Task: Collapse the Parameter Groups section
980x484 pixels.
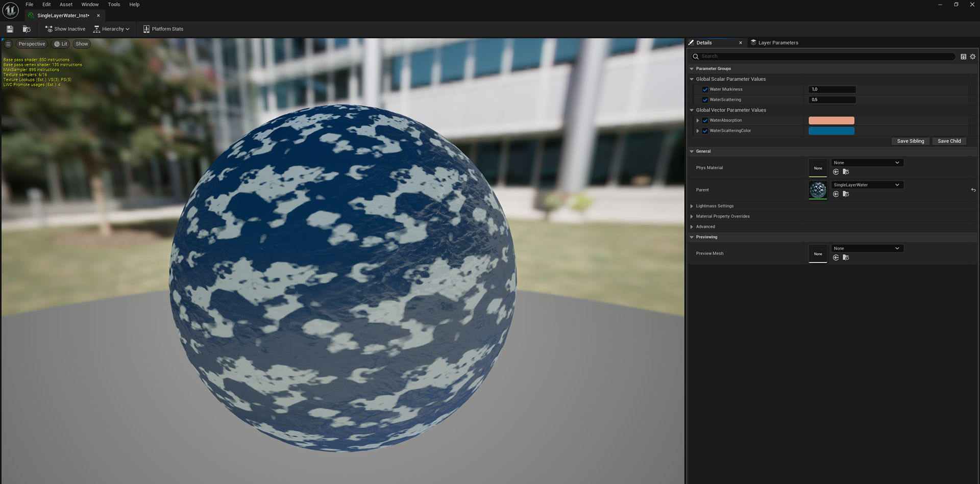Action: pos(692,69)
